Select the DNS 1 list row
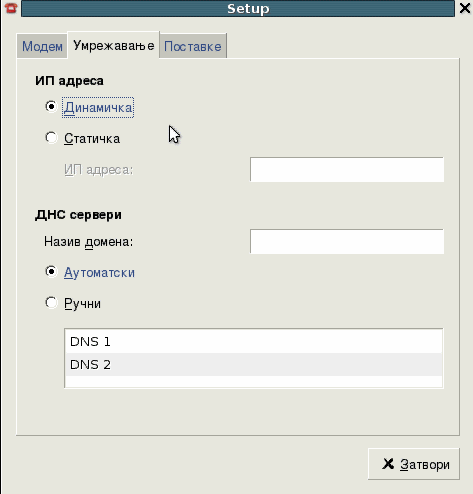 click(x=254, y=342)
